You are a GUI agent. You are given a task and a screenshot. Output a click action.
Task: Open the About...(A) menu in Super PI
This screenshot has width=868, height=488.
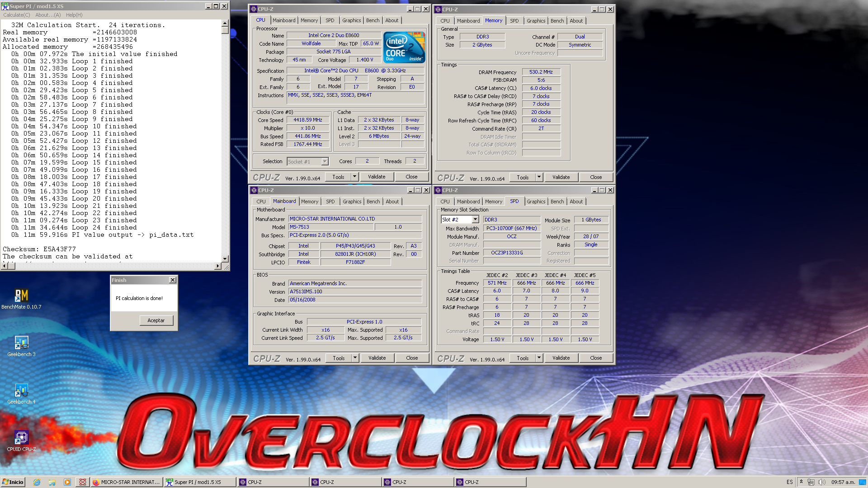pos(48,15)
